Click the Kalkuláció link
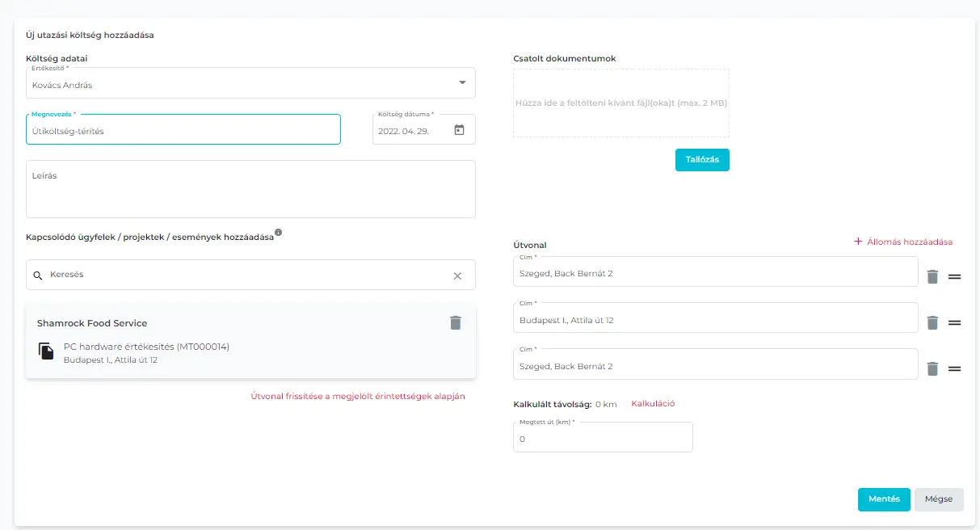This screenshot has height=530, width=980. click(653, 404)
